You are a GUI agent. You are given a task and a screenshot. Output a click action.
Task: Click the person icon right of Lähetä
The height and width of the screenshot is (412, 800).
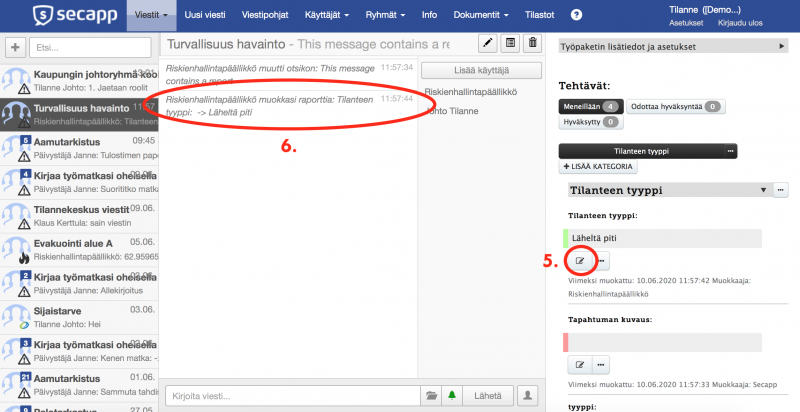click(527, 395)
